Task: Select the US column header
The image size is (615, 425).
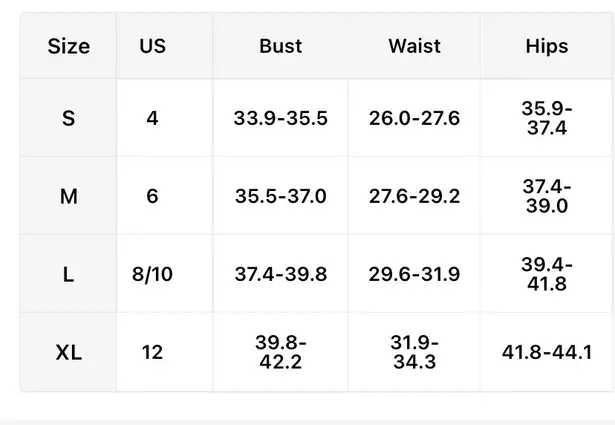Action: [153, 46]
